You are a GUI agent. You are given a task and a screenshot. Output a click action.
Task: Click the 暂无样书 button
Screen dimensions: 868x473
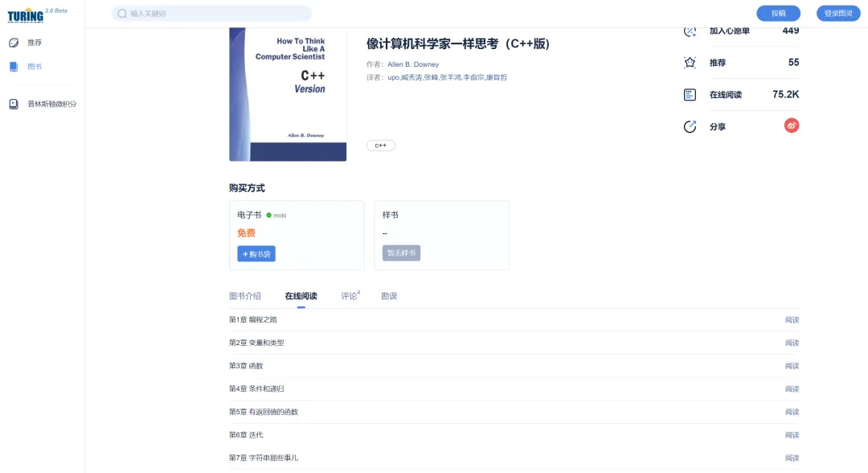tap(401, 253)
